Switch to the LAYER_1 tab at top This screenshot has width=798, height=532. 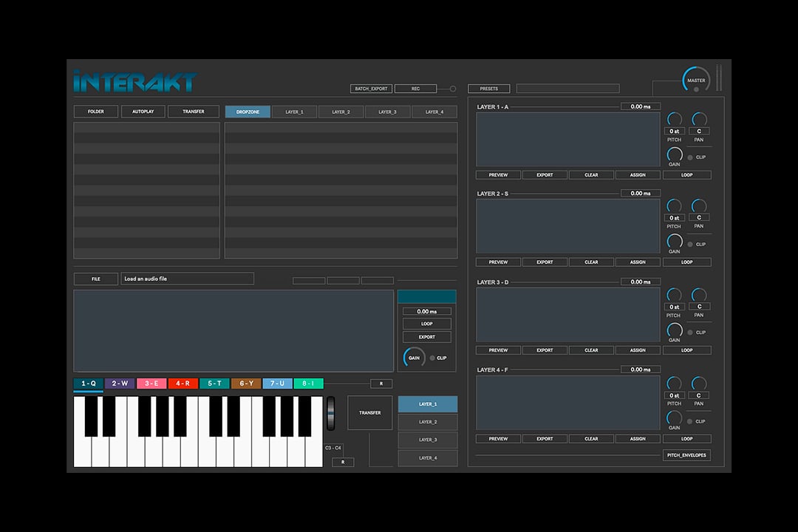tap(294, 112)
